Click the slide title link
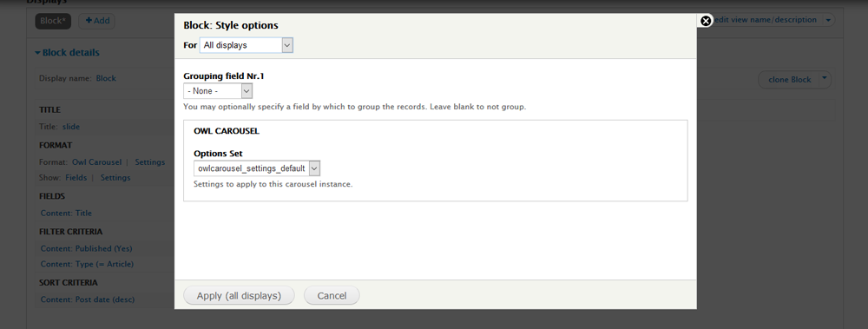The height and width of the screenshot is (329, 868). pyautogui.click(x=71, y=127)
